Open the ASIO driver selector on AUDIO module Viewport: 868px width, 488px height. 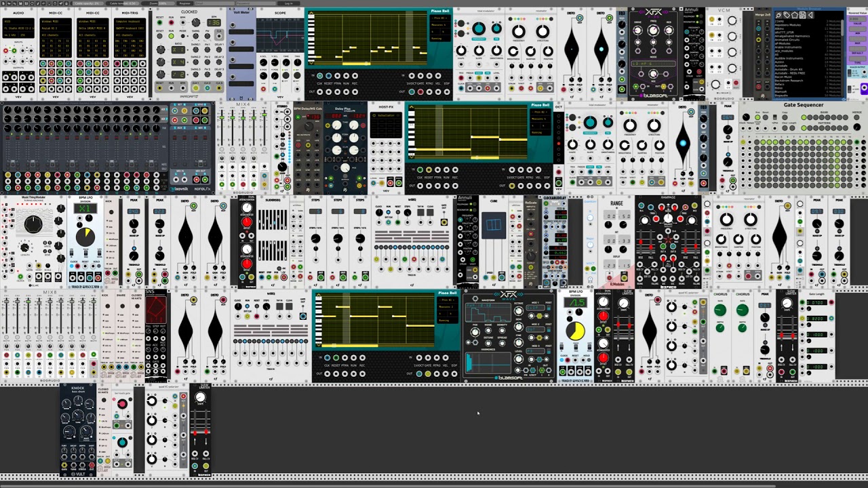click(x=18, y=22)
